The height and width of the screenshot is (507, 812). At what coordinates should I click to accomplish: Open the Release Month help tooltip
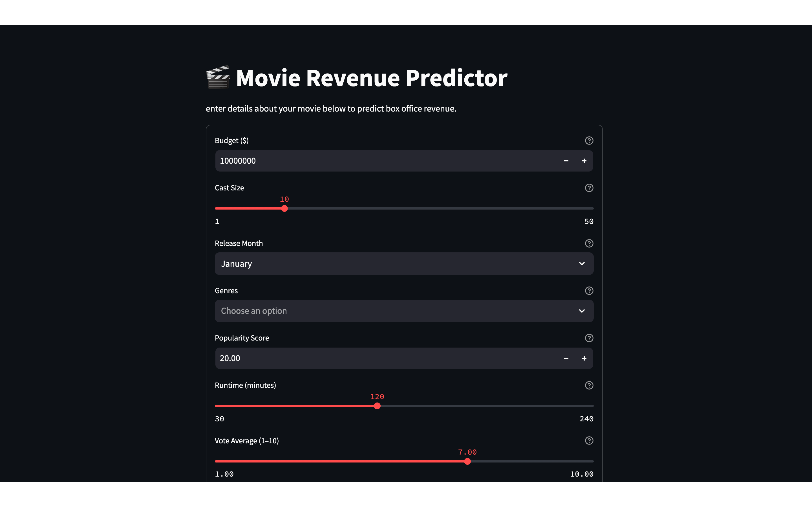click(x=589, y=243)
